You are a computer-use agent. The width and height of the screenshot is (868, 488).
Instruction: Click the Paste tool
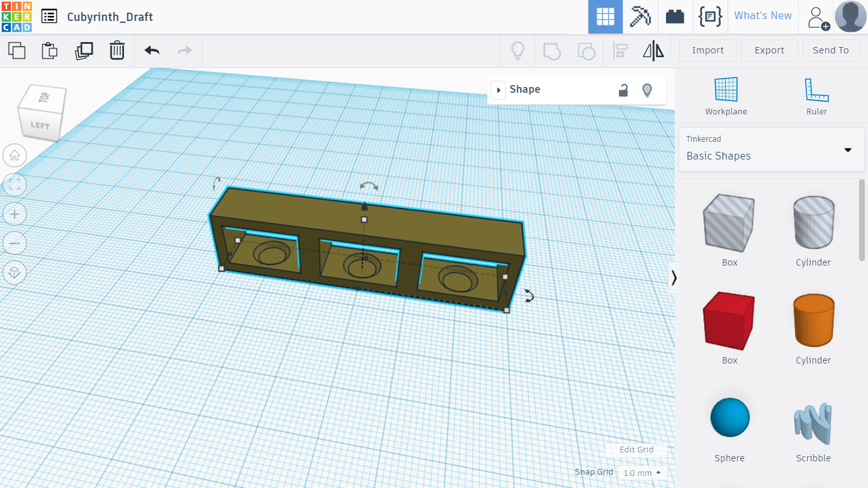(x=50, y=50)
